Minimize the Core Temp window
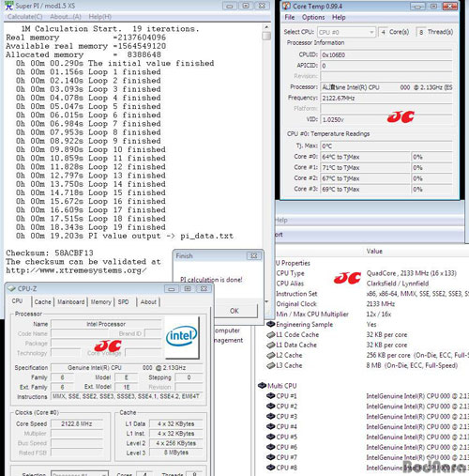469x476 pixels. [417, 7]
